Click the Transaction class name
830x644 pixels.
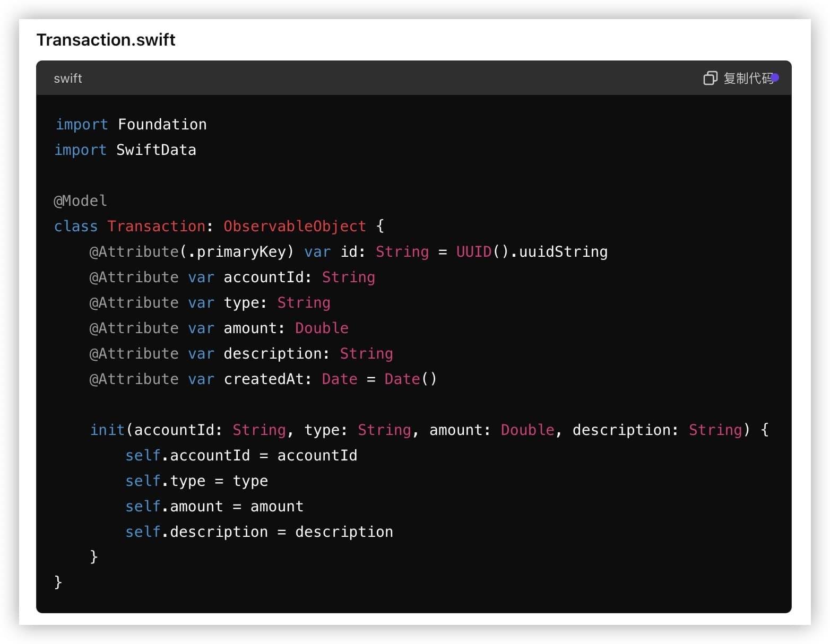pyautogui.click(x=156, y=226)
